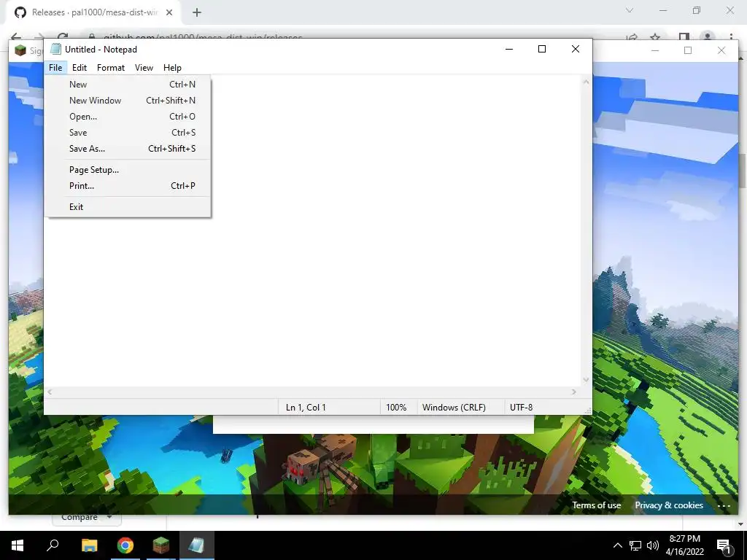Click Exit in Notepad File menu

coord(128,206)
